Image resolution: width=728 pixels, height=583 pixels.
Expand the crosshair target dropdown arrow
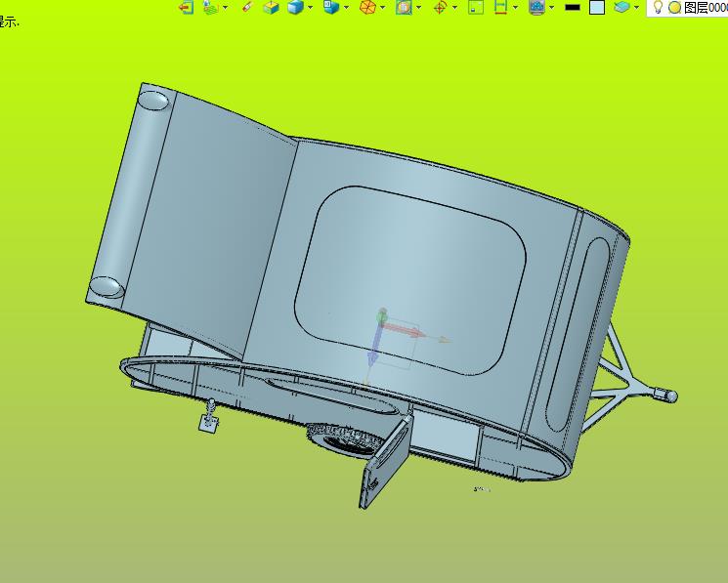pyautogui.click(x=454, y=8)
